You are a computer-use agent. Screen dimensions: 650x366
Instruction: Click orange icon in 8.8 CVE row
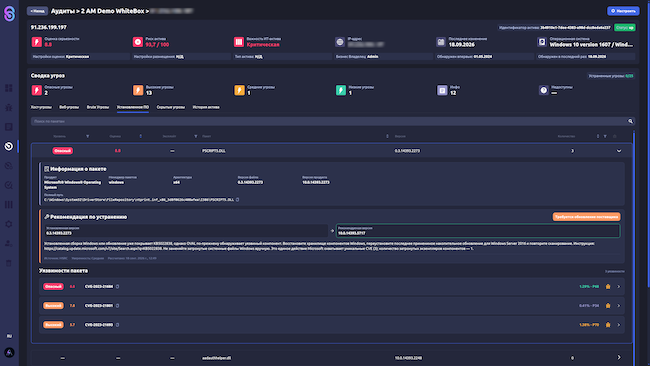(x=608, y=287)
